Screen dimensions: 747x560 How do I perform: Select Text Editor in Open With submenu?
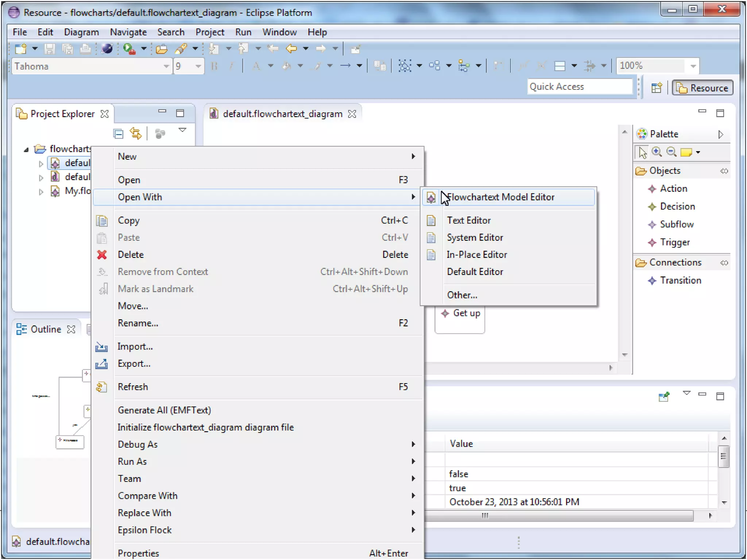(x=469, y=221)
